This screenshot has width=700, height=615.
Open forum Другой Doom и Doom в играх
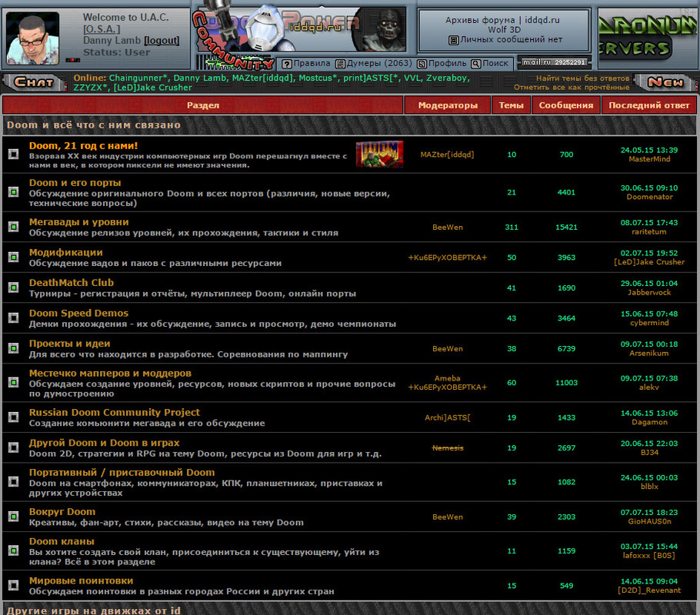point(104,443)
